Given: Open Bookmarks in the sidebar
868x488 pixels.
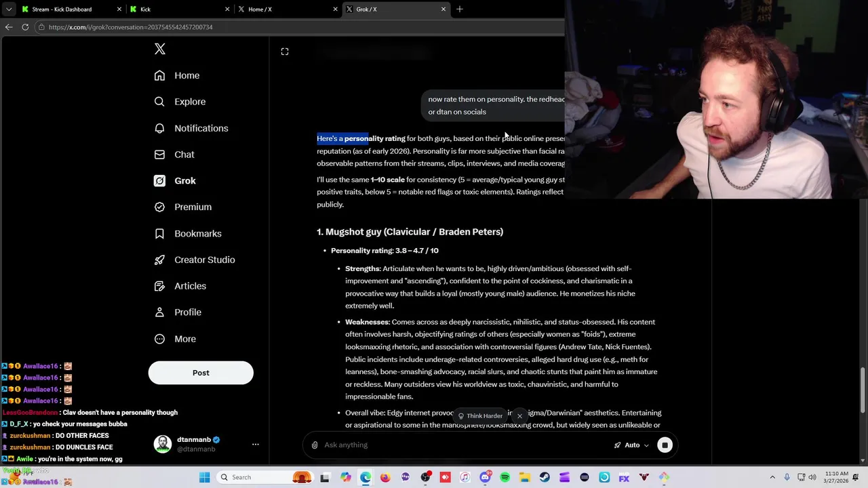Looking at the screenshot, I should point(188,233).
